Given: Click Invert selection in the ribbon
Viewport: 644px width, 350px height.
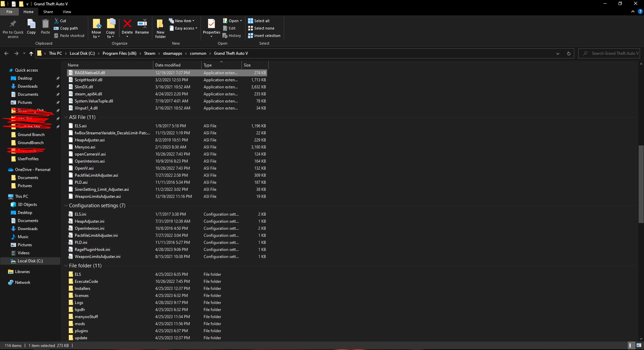Looking at the screenshot, I should coord(264,36).
